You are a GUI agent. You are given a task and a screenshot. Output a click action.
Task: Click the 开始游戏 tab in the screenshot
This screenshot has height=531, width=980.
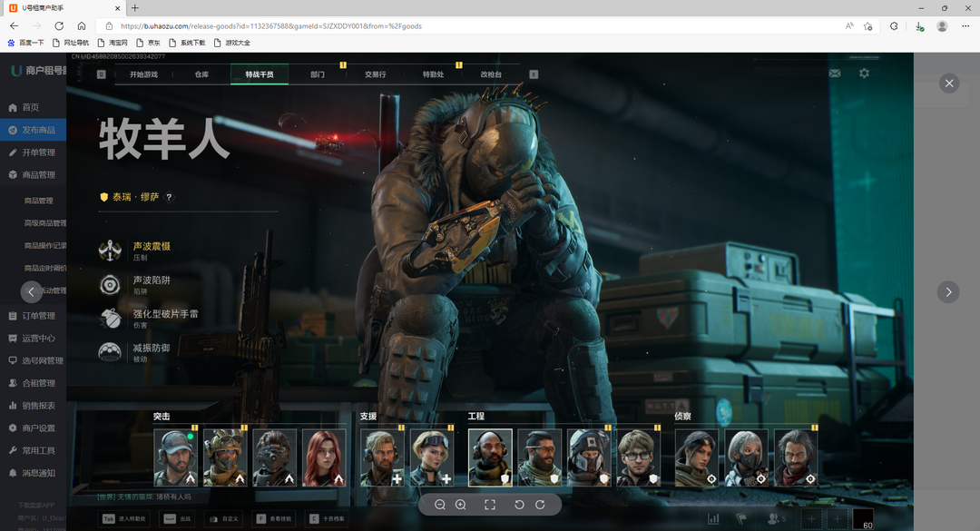[143, 74]
